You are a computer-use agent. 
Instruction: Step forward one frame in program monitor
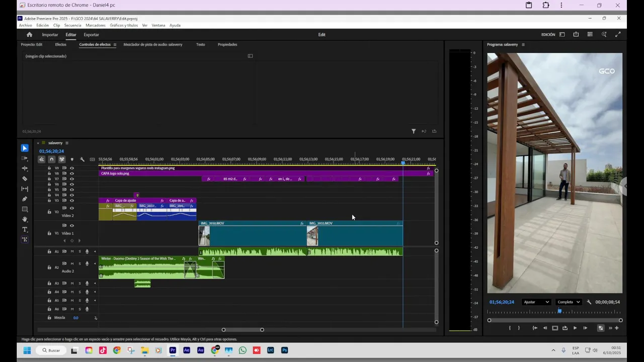pos(585,328)
